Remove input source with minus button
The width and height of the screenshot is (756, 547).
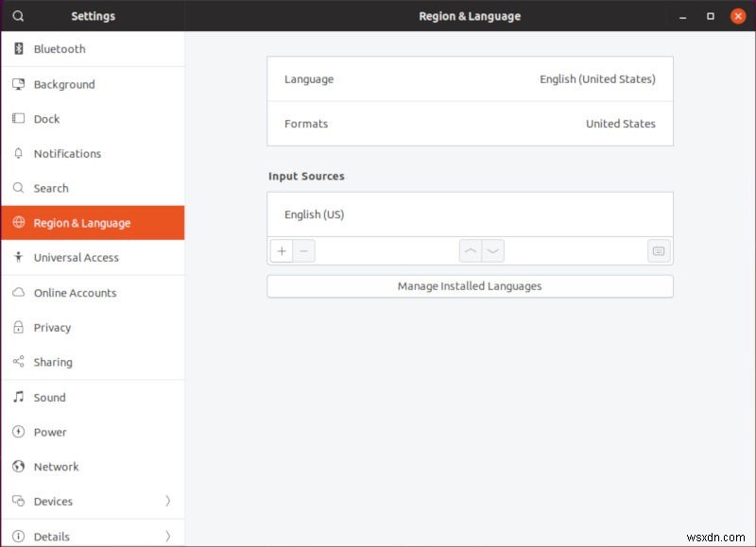(x=303, y=251)
